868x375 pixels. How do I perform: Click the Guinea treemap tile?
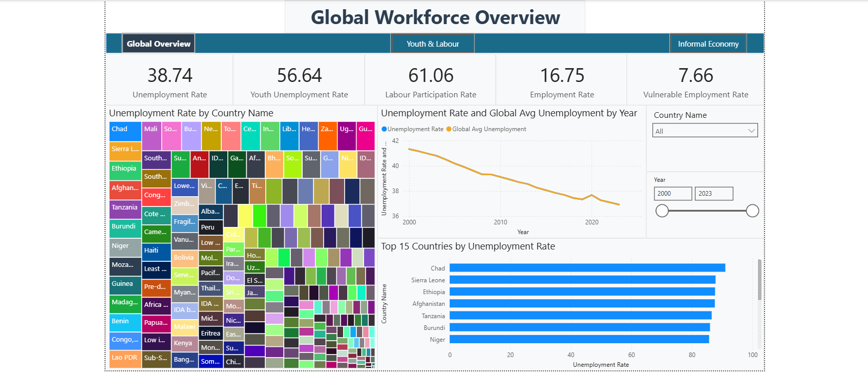[125, 286]
